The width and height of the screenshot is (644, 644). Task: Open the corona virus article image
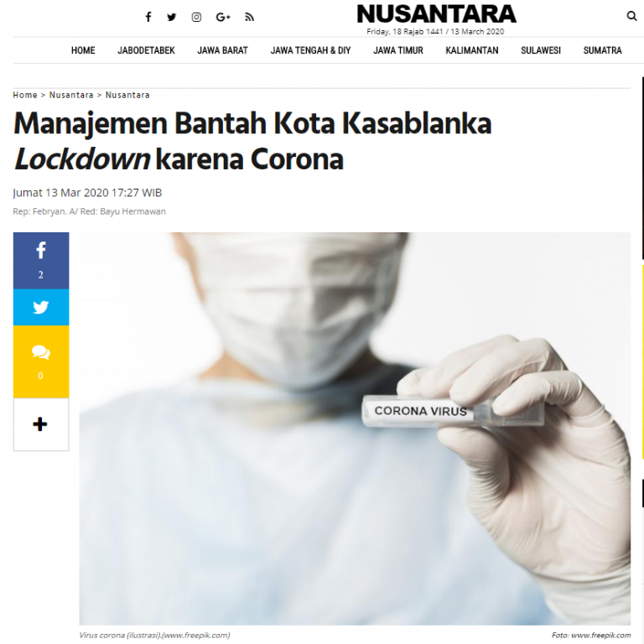click(x=355, y=428)
